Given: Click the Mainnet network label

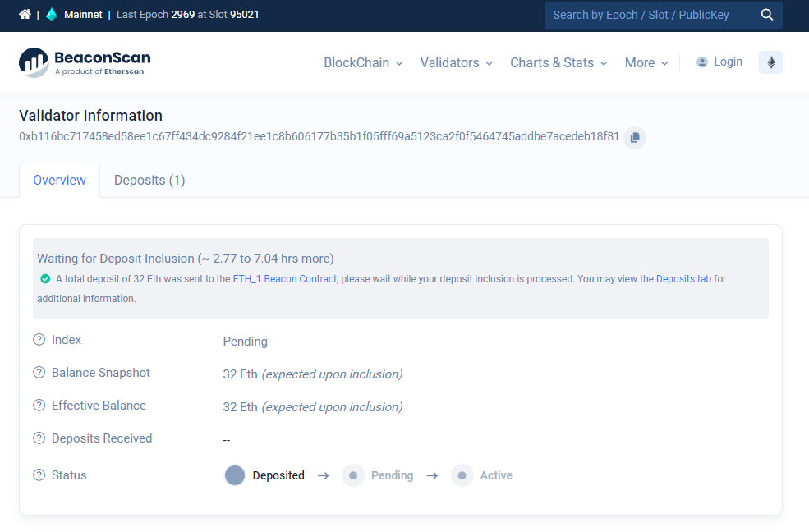Looking at the screenshot, I should (x=83, y=15).
